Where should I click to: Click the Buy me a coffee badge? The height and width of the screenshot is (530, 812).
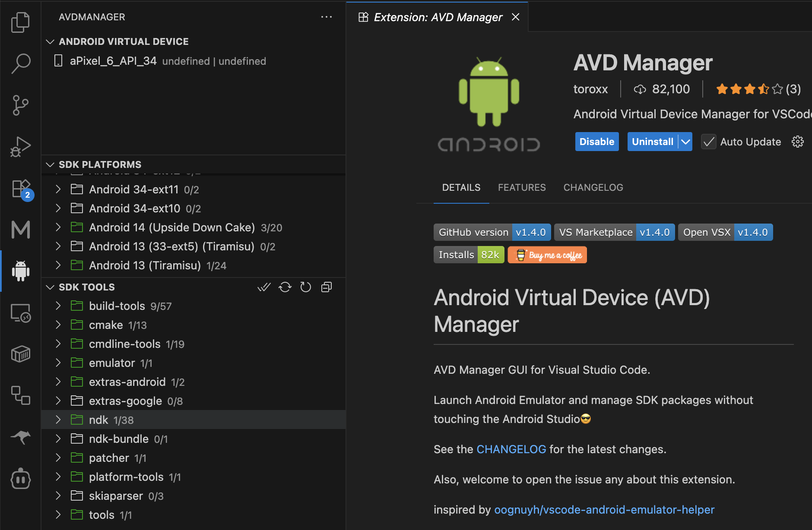coord(547,255)
